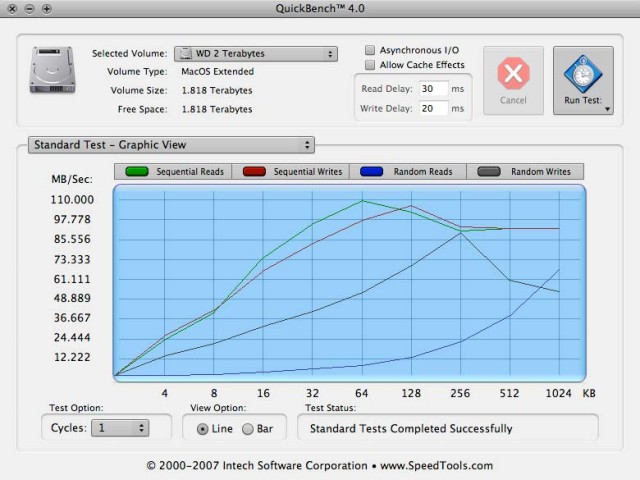This screenshot has width=640, height=480.
Task: Click the QuickBench 4.0 window title
Action: 320,8
